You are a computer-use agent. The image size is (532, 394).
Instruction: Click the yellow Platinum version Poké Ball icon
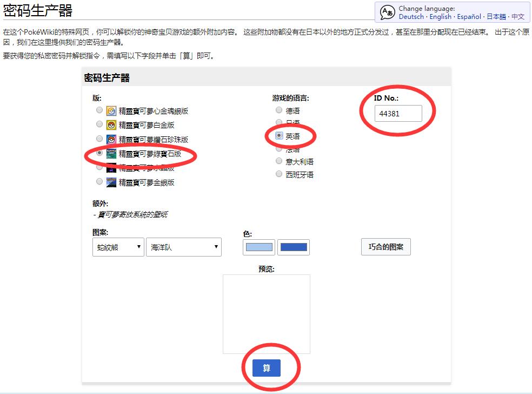(x=110, y=124)
